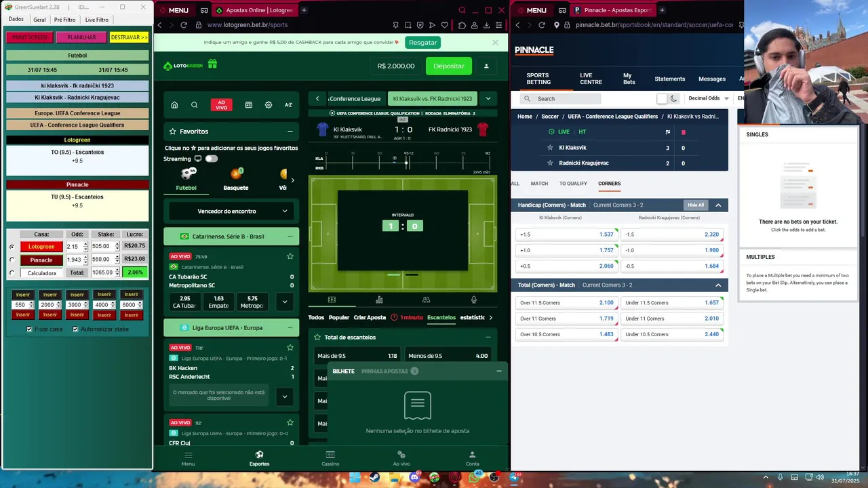Open the LotoGreen settings gear icon
This screenshot has height=488, width=868.
[x=269, y=105]
